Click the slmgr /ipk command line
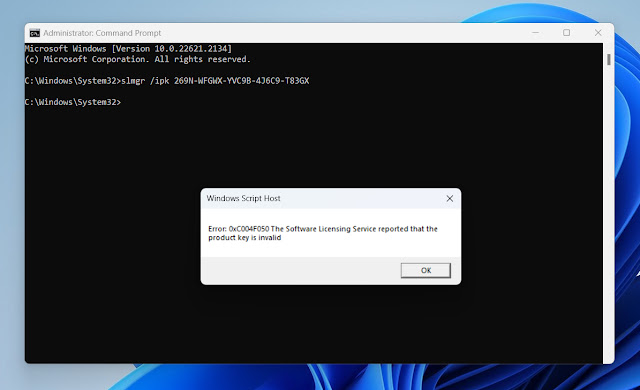 pos(167,81)
